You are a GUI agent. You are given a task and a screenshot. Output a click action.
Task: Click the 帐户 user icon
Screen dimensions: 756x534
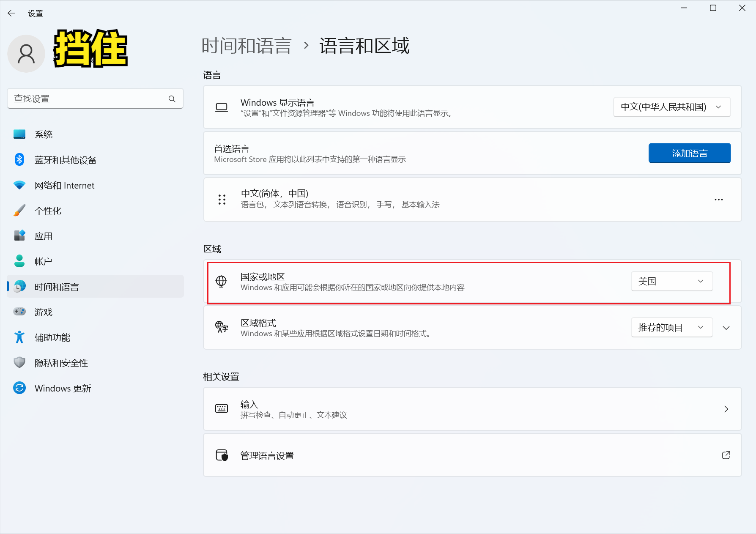[19, 261]
